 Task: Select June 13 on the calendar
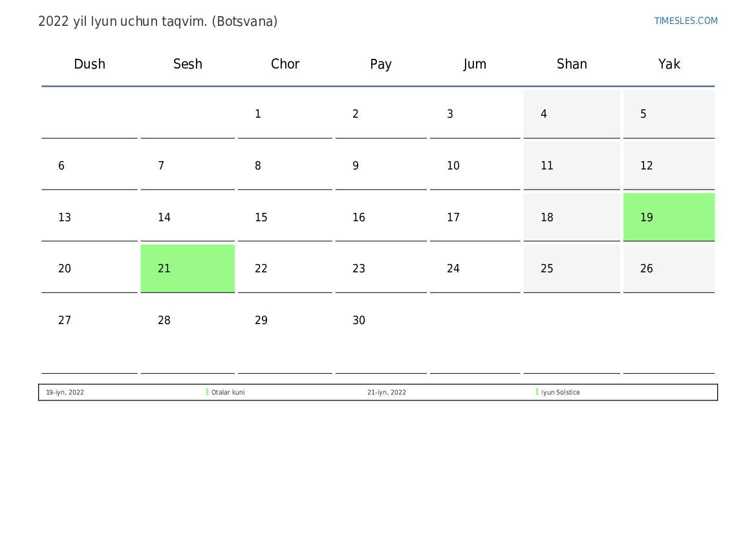point(89,217)
